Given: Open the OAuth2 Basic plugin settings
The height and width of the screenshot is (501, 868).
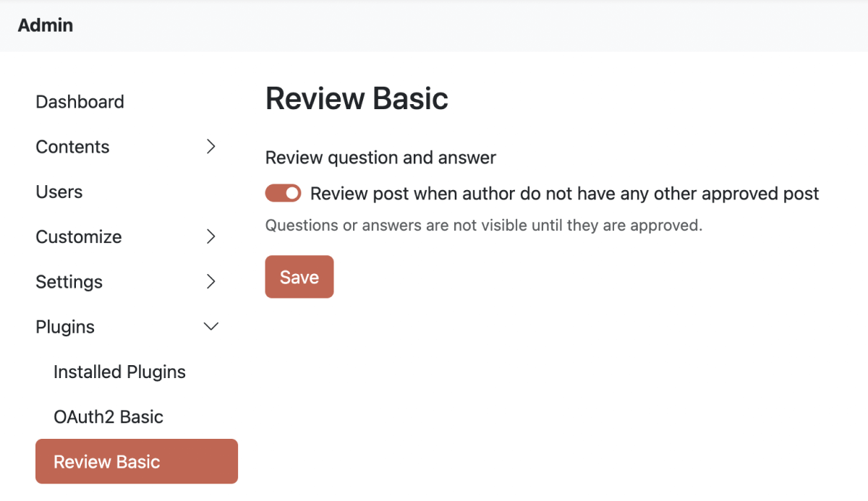Looking at the screenshot, I should [109, 416].
